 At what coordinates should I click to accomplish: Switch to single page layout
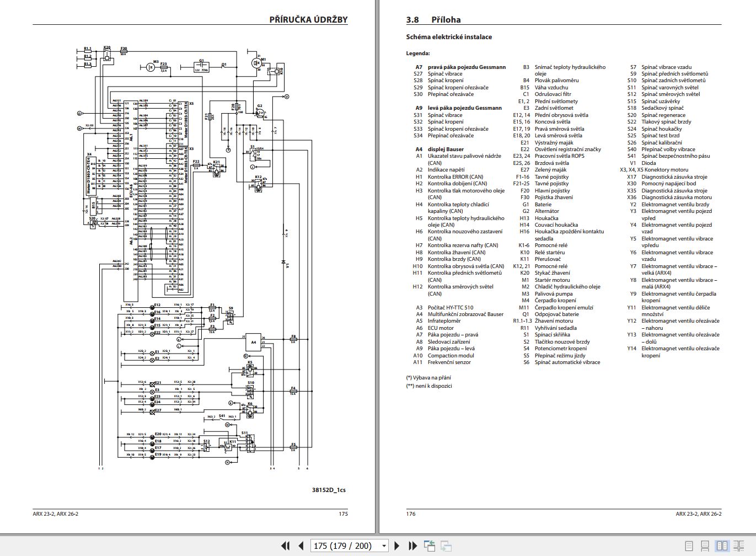(688, 545)
